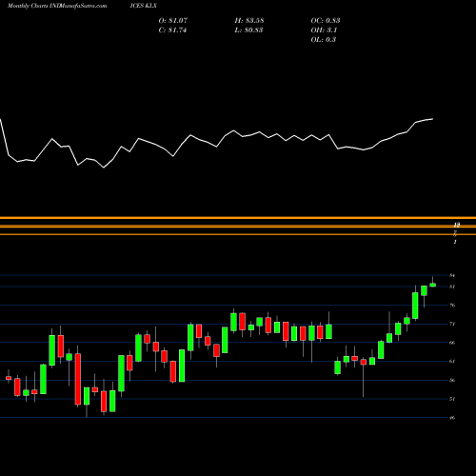Click the 81 price axis label
Screen dimensions: 476x476
tap(452, 287)
